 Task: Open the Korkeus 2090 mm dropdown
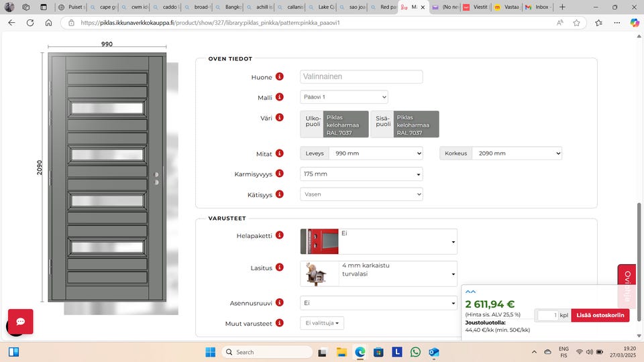(516, 154)
